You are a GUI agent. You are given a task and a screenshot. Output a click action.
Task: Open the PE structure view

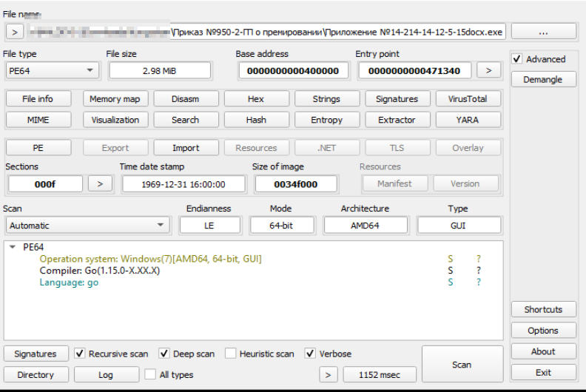[x=38, y=148]
